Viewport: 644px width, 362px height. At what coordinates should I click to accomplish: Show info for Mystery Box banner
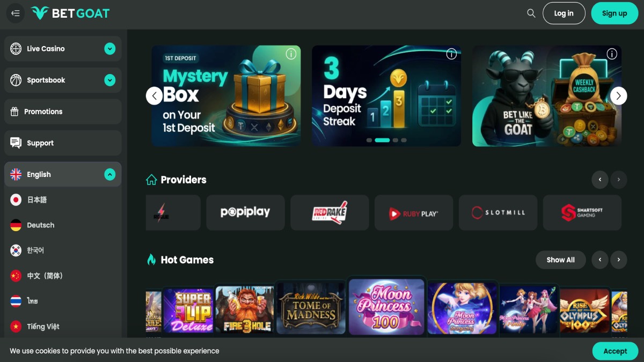click(291, 54)
